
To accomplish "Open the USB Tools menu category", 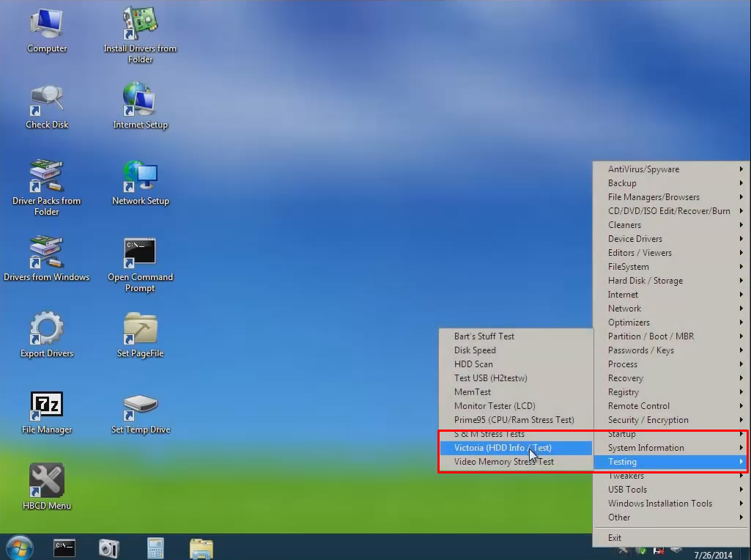I will (x=670, y=489).
